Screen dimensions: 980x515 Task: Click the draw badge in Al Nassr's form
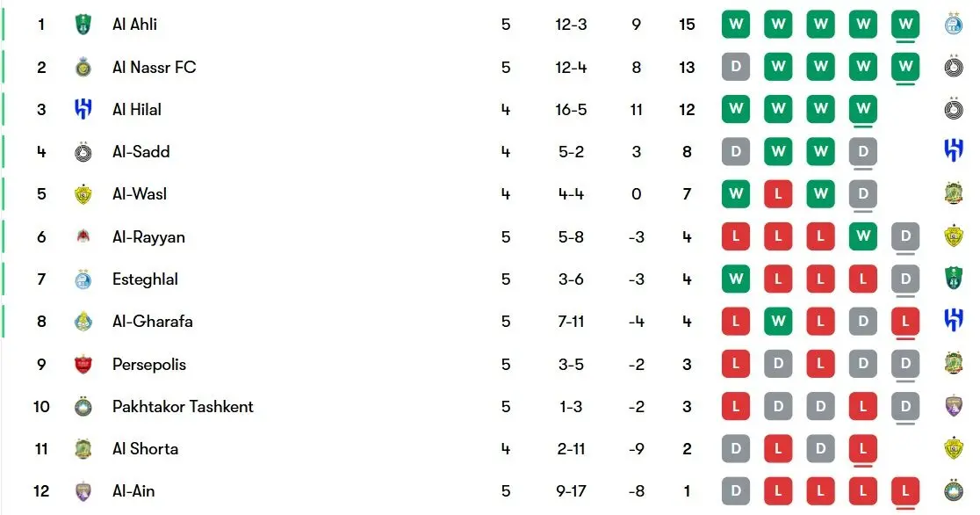pos(736,67)
